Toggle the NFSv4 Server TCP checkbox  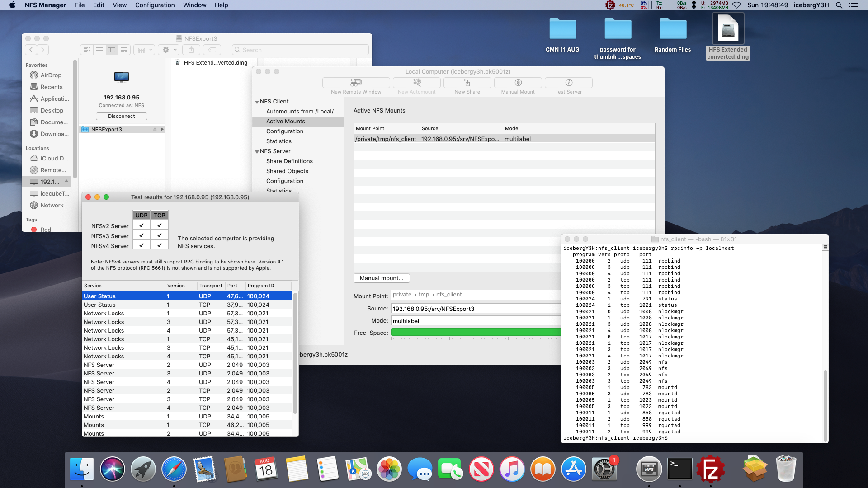(160, 245)
